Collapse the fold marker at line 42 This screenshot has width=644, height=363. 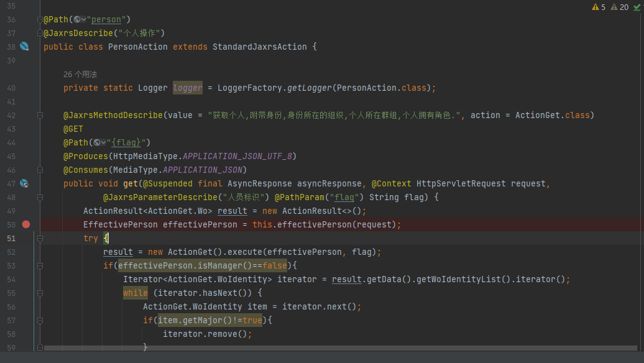tap(40, 115)
